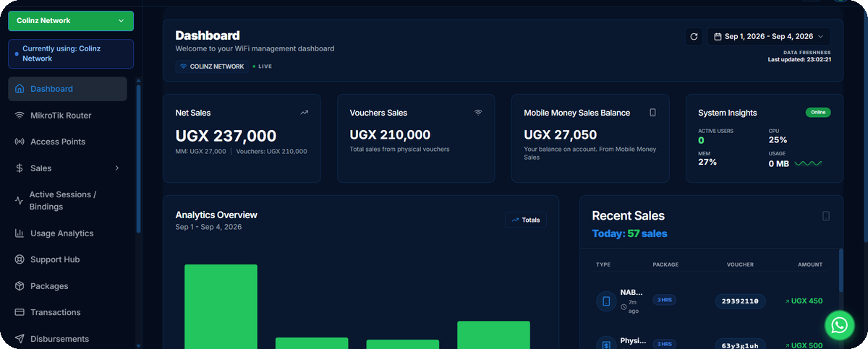The height and width of the screenshot is (349, 868).
Task: Click voucher code 29392110
Action: (740, 301)
